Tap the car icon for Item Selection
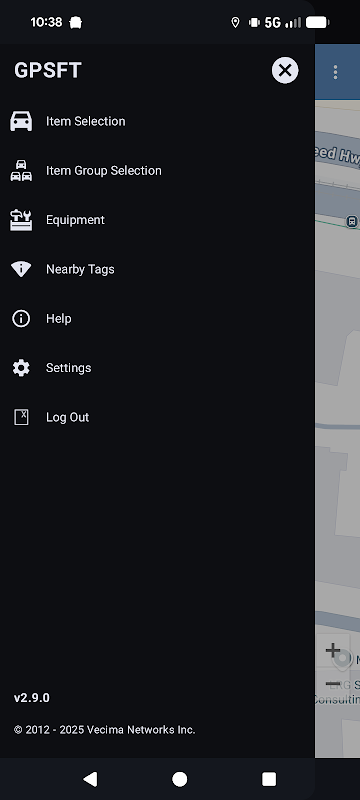The width and height of the screenshot is (360, 800). [x=21, y=121]
